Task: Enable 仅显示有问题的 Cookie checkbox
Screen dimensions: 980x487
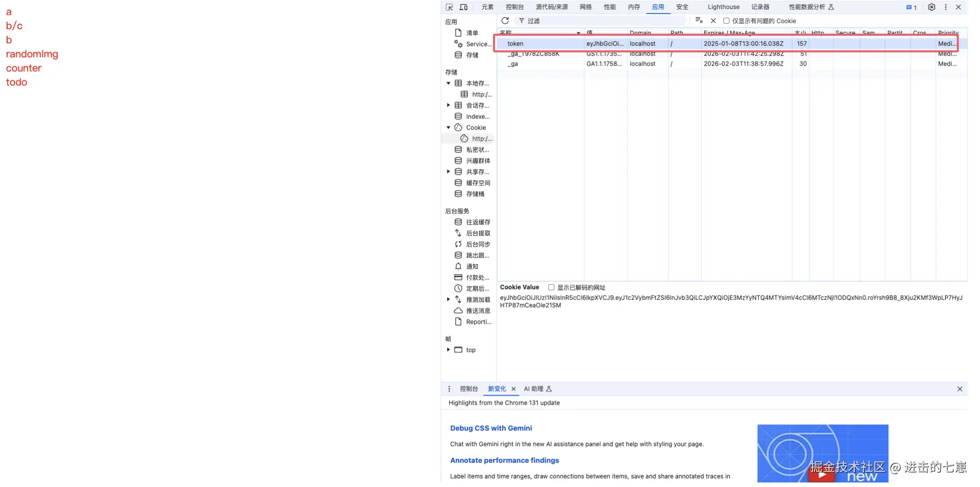Action: coord(726,21)
